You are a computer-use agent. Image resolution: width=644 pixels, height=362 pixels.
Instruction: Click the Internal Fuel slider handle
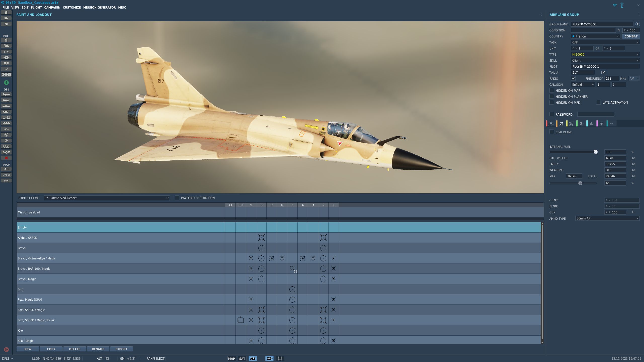[595, 152]
